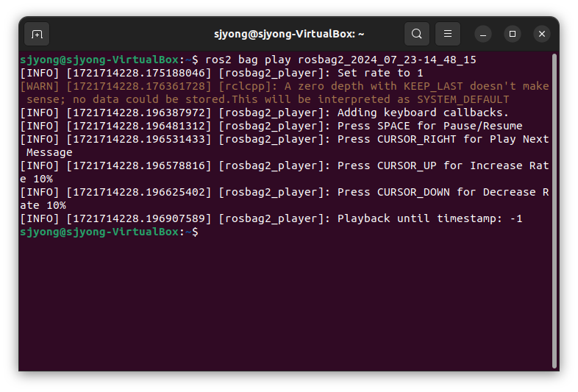Open the hamburger menu in the title bar

(448, 34)
